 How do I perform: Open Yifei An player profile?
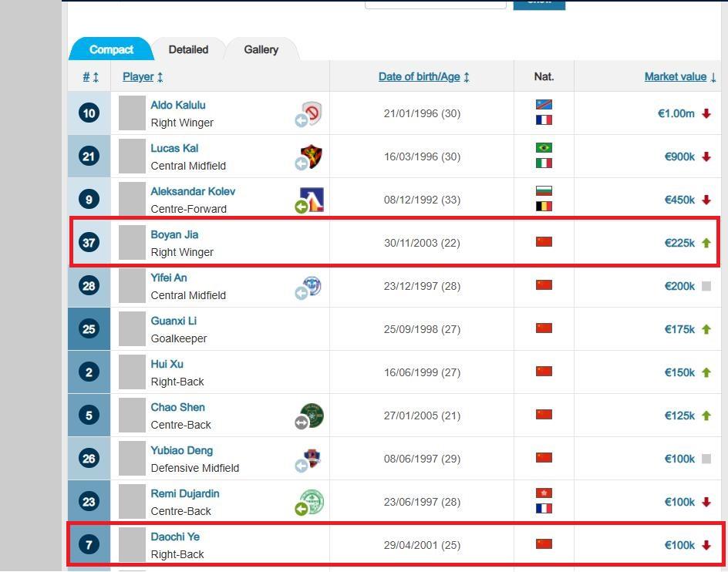(x=169, y=278)
